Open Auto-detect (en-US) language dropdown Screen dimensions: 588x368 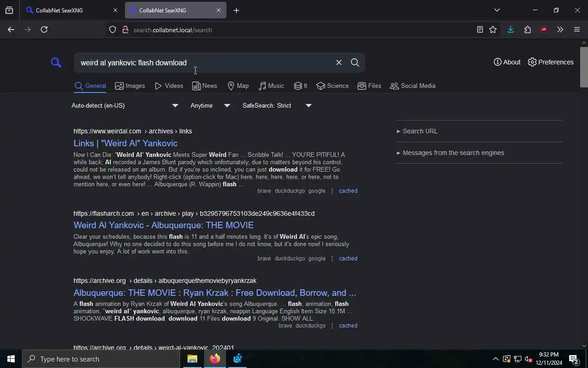[x=125, y=105]
